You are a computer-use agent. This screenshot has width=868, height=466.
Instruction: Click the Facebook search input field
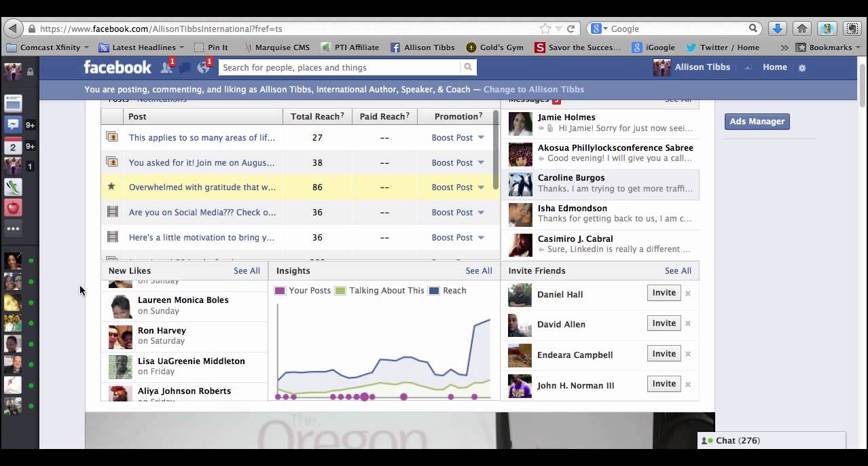tap(340, 67)
